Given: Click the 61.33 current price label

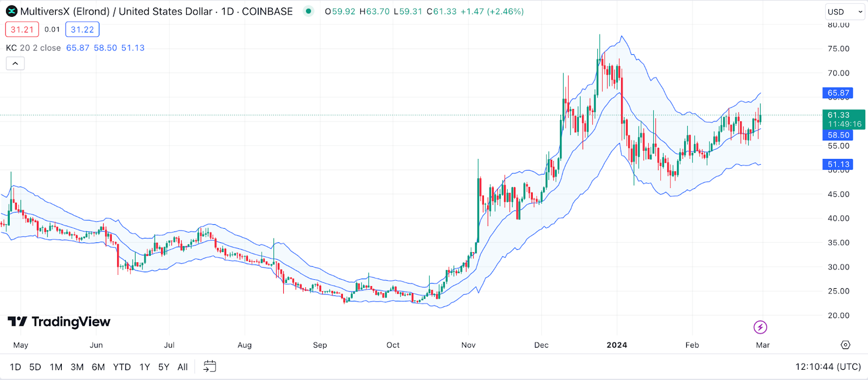Looking at the screenshot, I should point(844,119).
